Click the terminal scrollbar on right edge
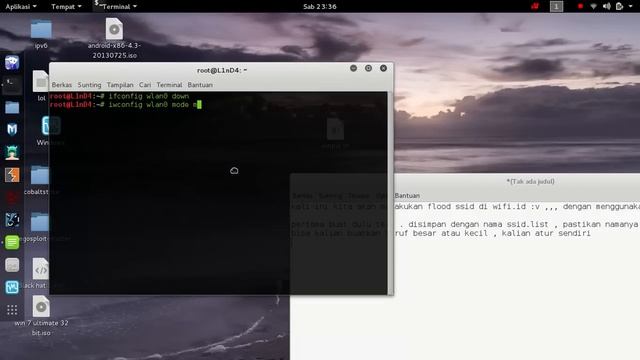Image resolution: width=640 pixels, height=360 pixels. tap(390, 193)
